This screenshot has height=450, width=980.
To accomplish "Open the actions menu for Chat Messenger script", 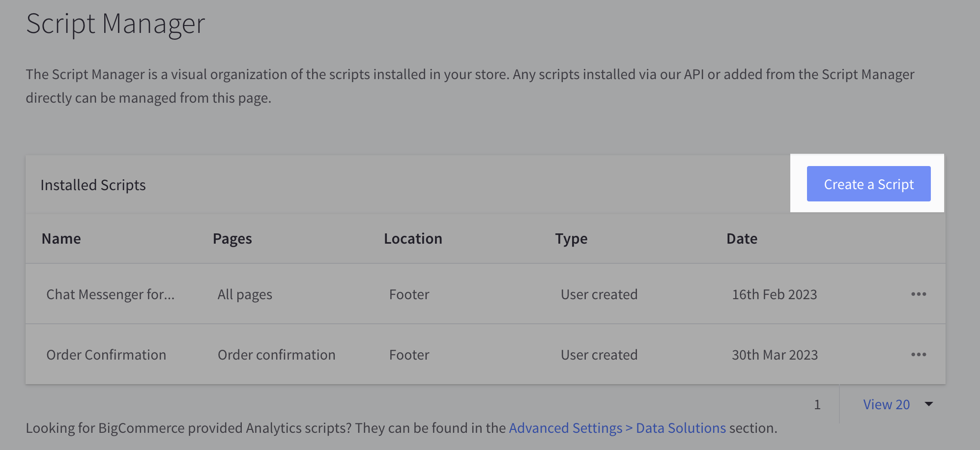I will 920,294.
